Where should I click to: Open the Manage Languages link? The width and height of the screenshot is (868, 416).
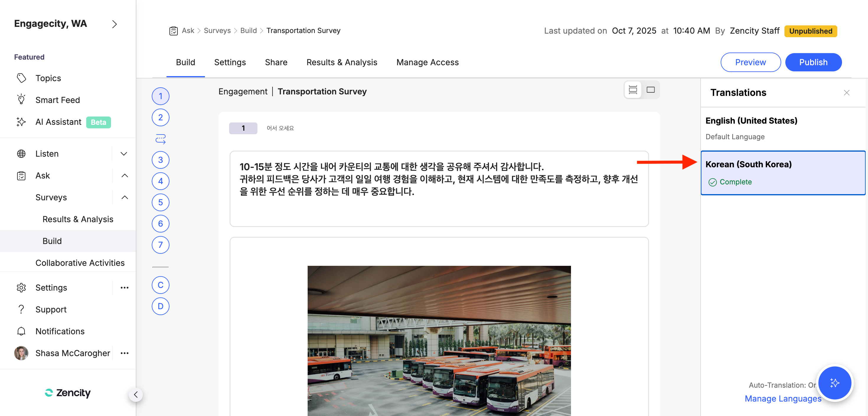click(x=782, y=399)
